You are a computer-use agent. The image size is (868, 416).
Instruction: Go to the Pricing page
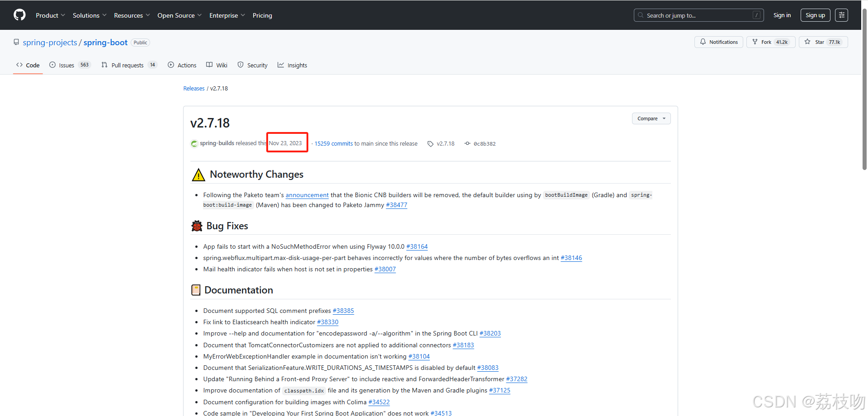pyautogui.click(x=262, y=15)
